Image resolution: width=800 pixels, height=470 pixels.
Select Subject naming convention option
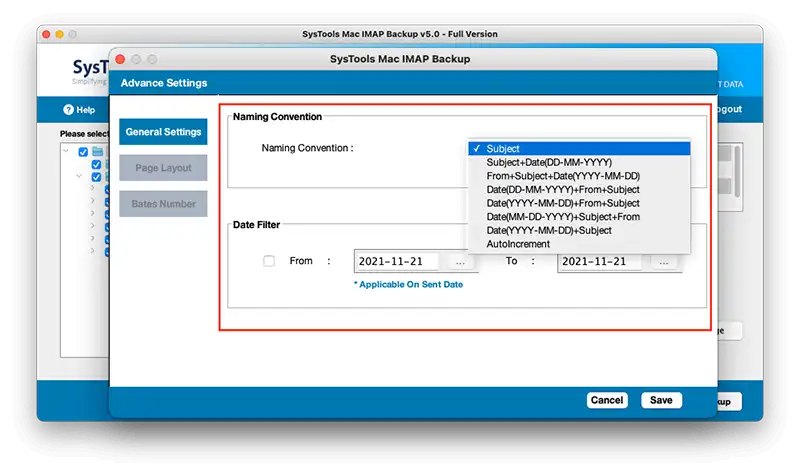[579, 149]
